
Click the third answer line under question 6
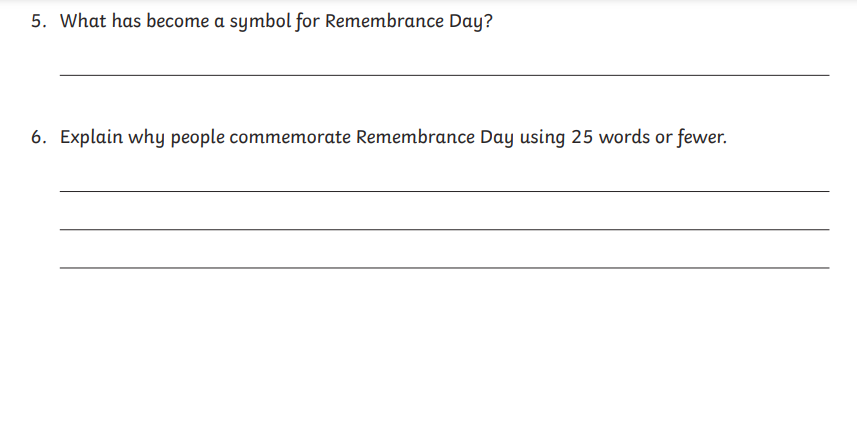pyautogui.click(x=444, y=267)
